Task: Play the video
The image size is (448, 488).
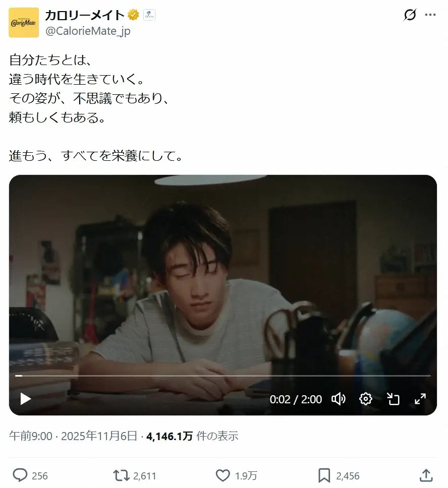Action: (26, 399)
